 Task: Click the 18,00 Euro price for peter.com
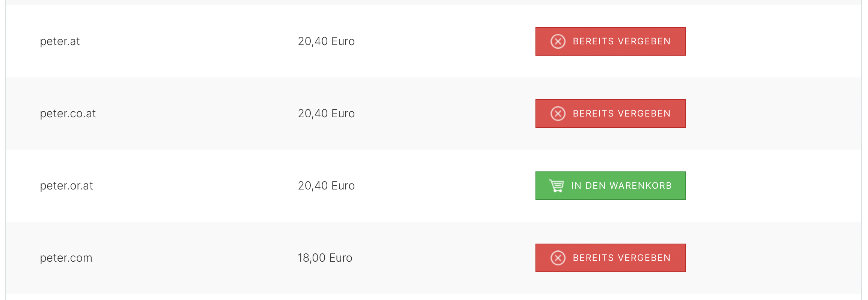325,258
